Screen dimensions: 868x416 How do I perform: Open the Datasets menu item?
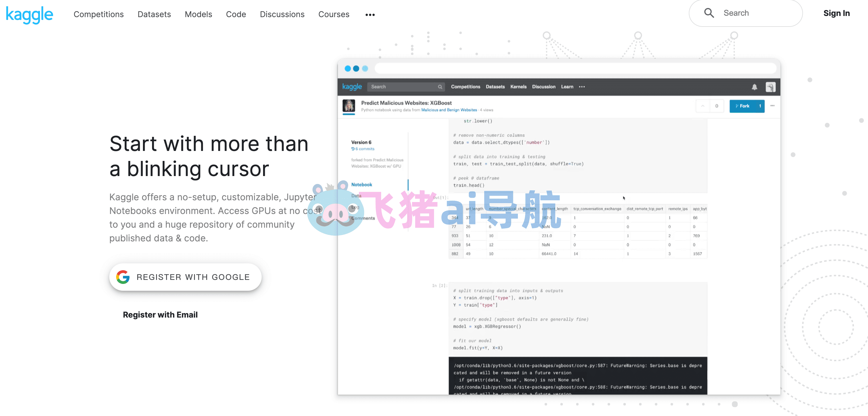pyautogui.click(x=154, y=15)
